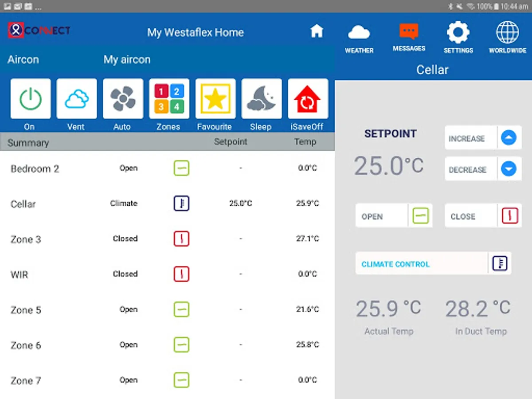
Task: Select the WIR zone name
Action: [x=20, y=274]
